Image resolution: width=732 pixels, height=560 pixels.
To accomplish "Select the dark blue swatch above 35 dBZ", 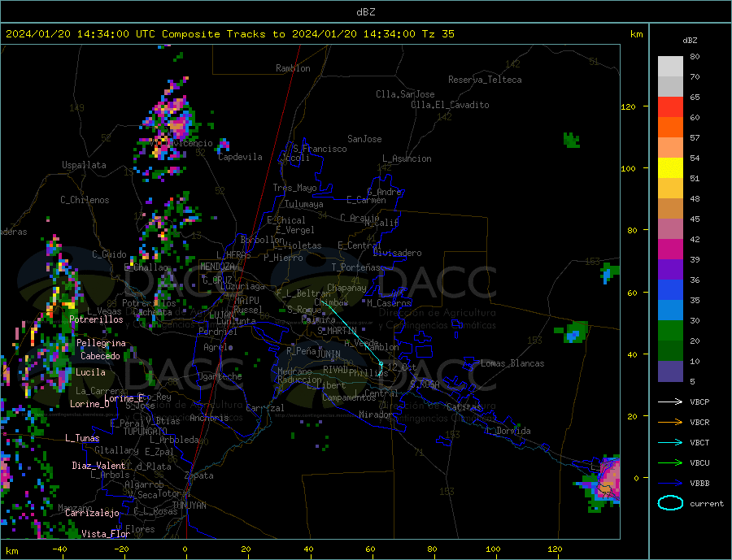I will (670, 290).
